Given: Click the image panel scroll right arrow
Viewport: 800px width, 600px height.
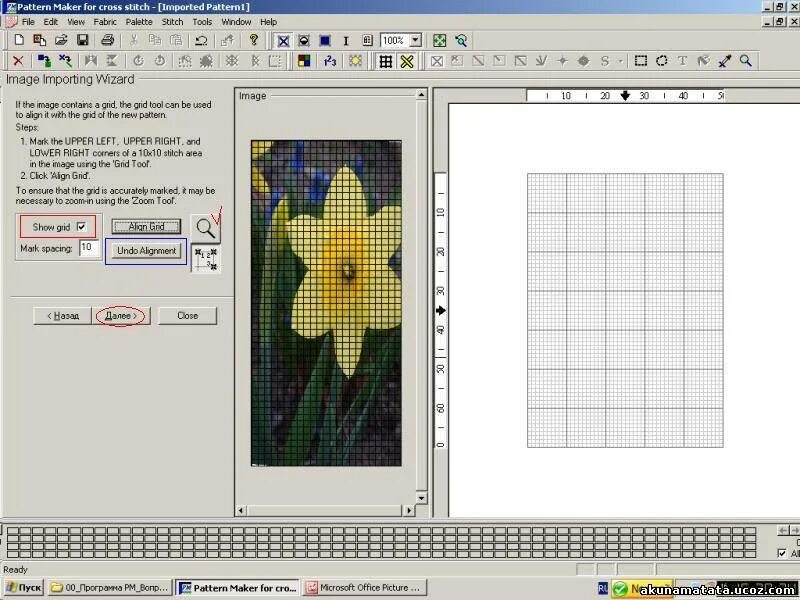Looking at the screenshot, I should coord(408,510).
